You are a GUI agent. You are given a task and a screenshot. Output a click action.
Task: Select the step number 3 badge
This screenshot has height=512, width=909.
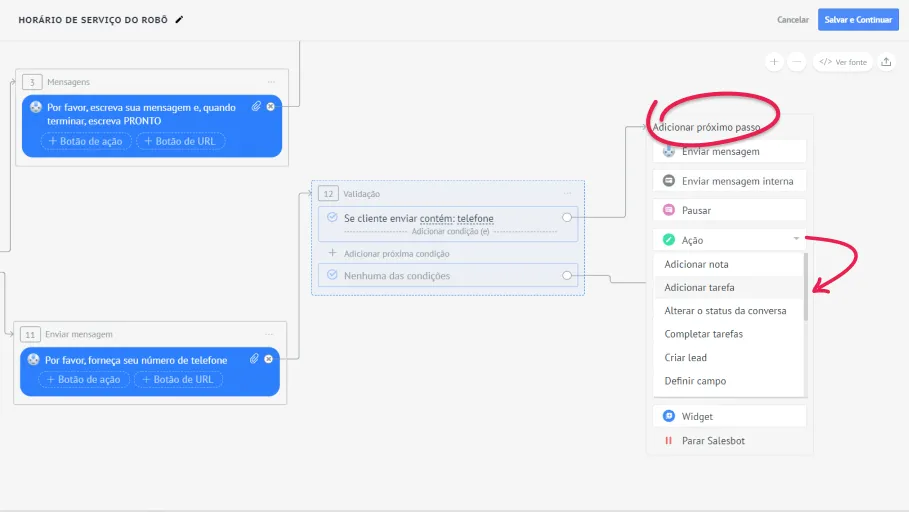[x=32, y=82]
